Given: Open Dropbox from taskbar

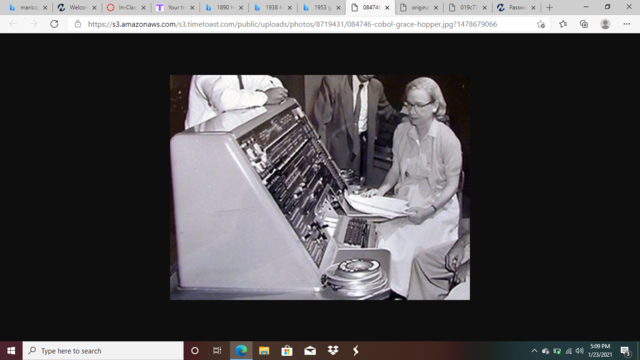Looking at the screenshot, I should 333,351.
